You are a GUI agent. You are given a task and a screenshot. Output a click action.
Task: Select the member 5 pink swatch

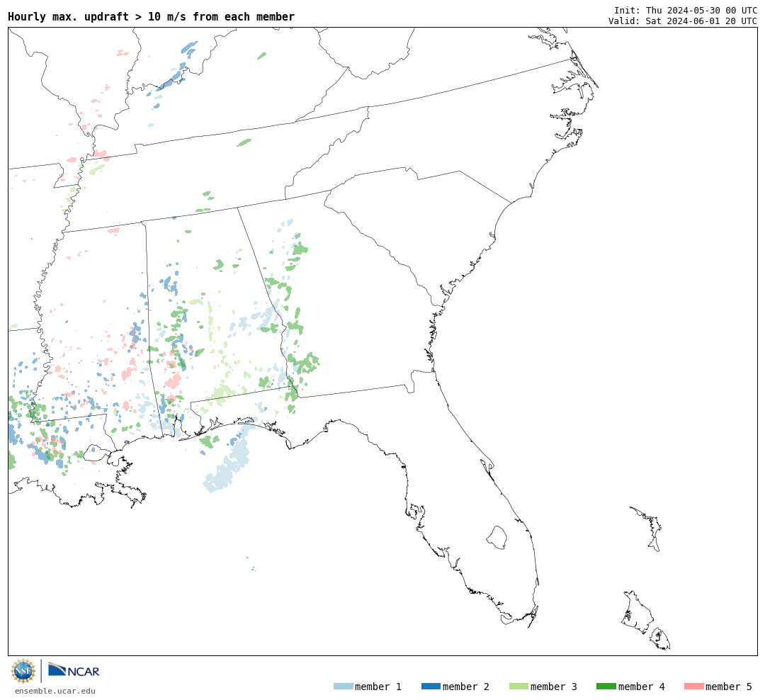click(x=693, y=687)
